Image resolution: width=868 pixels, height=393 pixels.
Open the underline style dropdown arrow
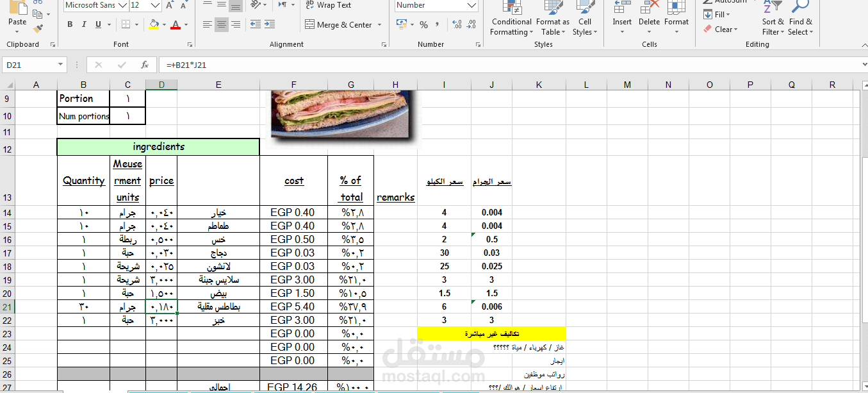(x=109, y=24)
